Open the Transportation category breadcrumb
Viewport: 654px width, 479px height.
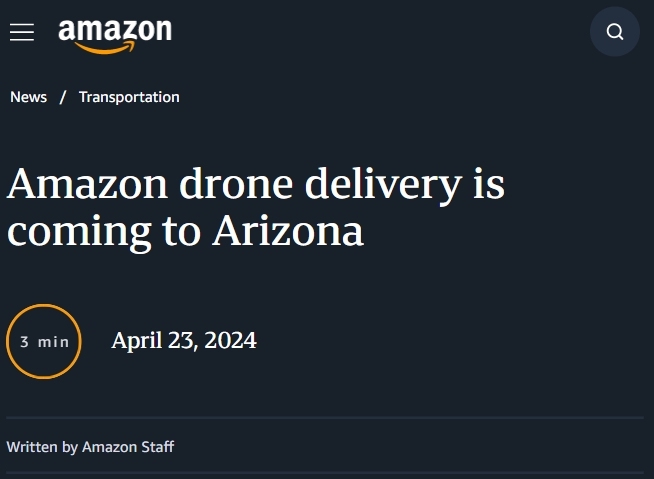pyautogui.click(x=129, y=97)
